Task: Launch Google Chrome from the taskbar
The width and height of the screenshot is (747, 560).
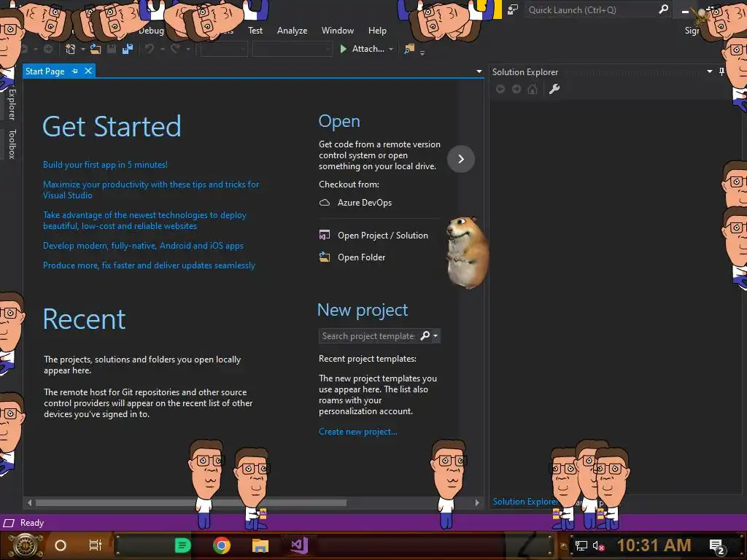Action: click(222, 545)
